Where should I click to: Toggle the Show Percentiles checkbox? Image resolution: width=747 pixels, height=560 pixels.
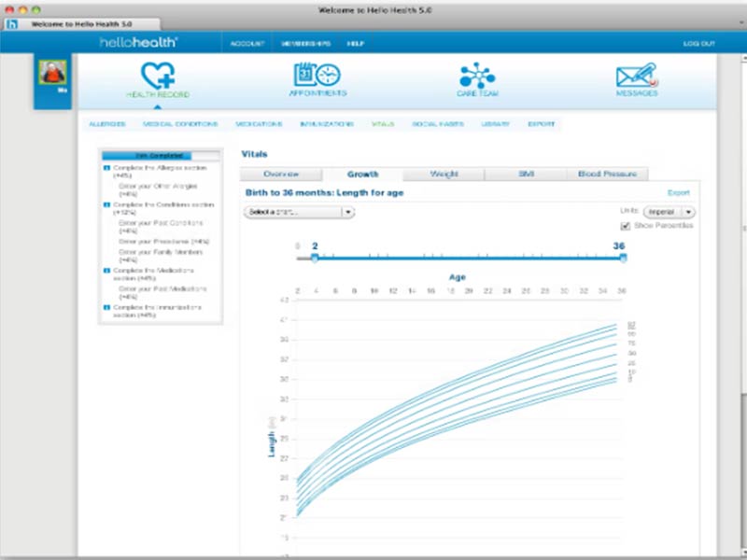click(625, 226)
